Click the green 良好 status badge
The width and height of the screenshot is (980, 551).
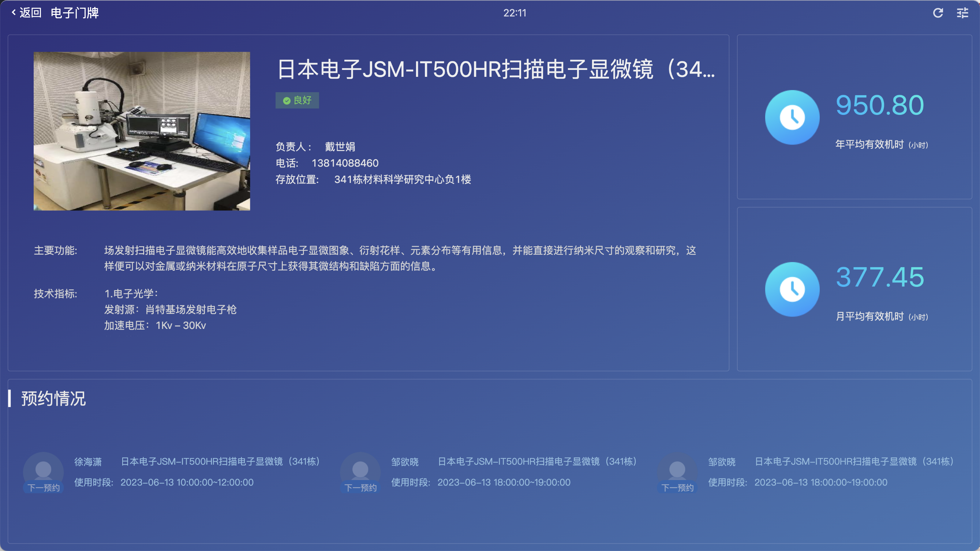297,100
